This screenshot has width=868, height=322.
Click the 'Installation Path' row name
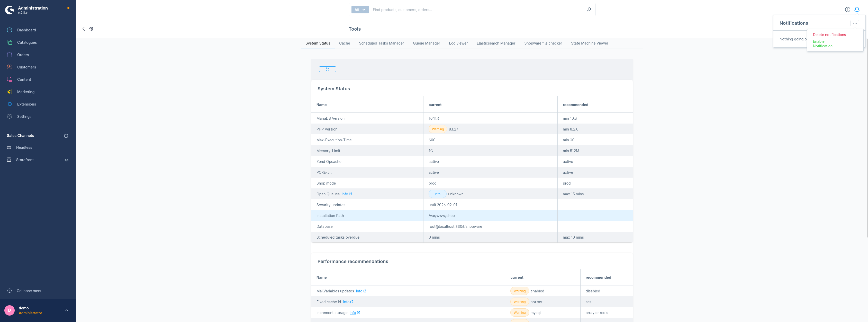[x=330, y=215]
